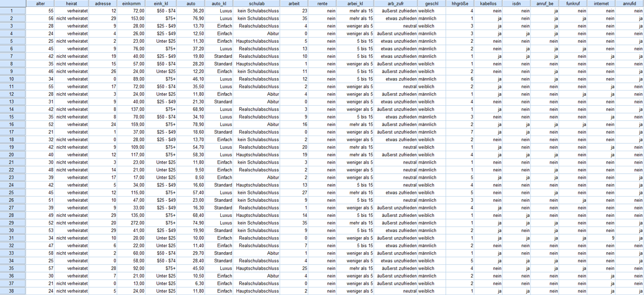Click the internet column header
This screenshot has width=644, height=295.
click(601, 3)
